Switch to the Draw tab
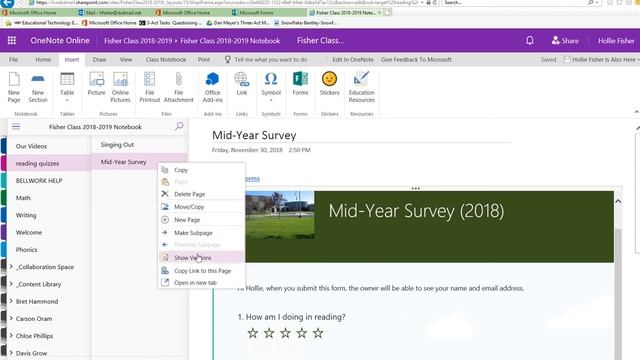640x360 pixels. coord(99,60)
